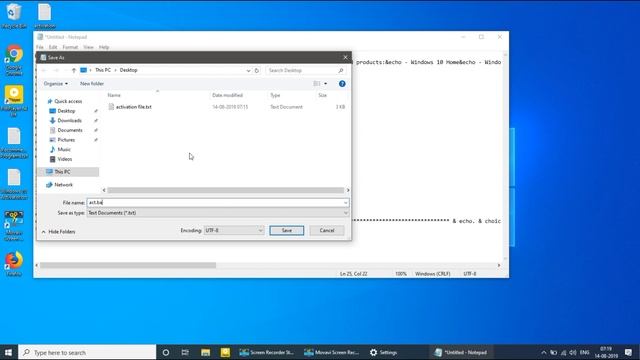This screenshot has height=360, width=640.
Task: Open the Save as type dropdown
Action: pyautogui.click(x=218, y=213)
